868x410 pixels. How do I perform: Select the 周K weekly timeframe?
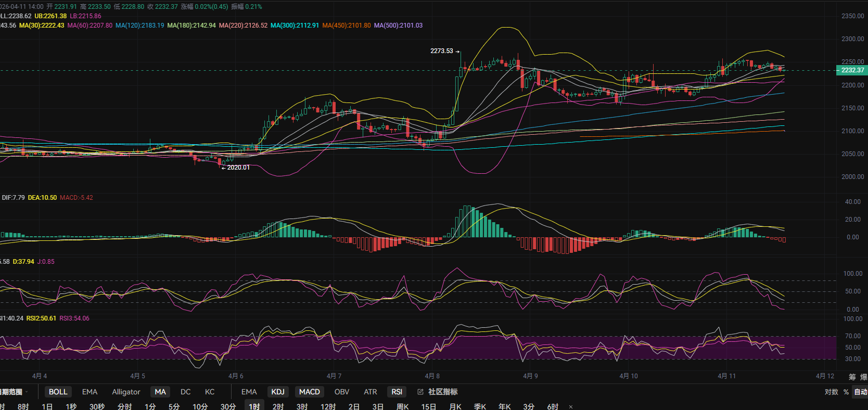pyautogui.click(x=402, y=406)
